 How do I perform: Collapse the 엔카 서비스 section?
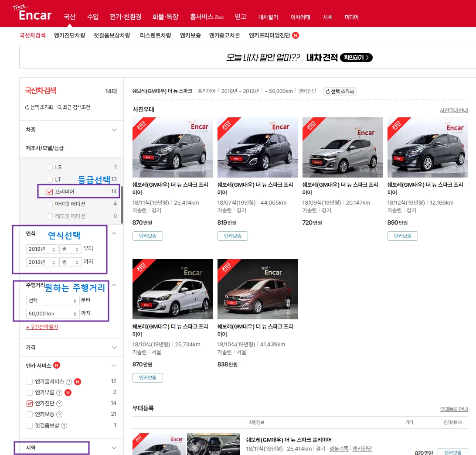coord(114,366)
